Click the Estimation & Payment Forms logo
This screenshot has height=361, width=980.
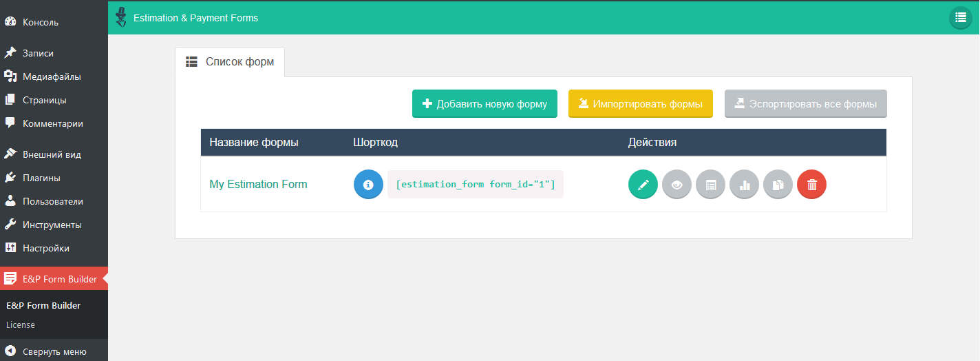[x=121, y=17]
